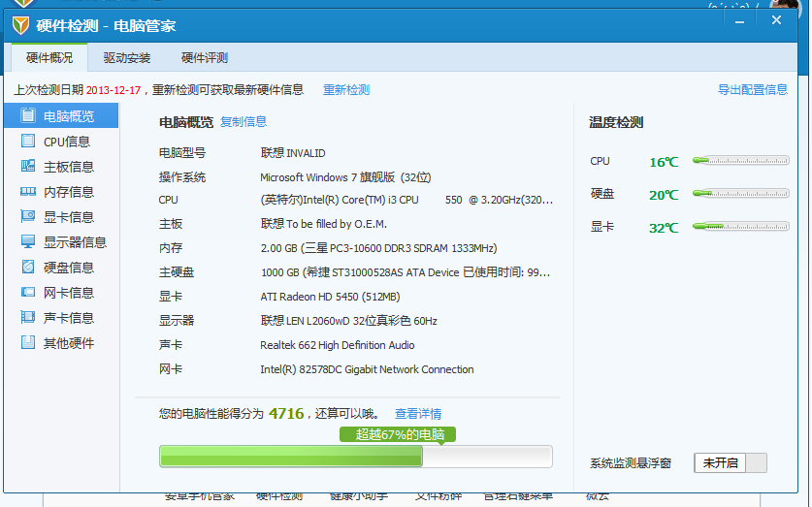Click the 联想 INVALID model value

[x=293, y=152]
